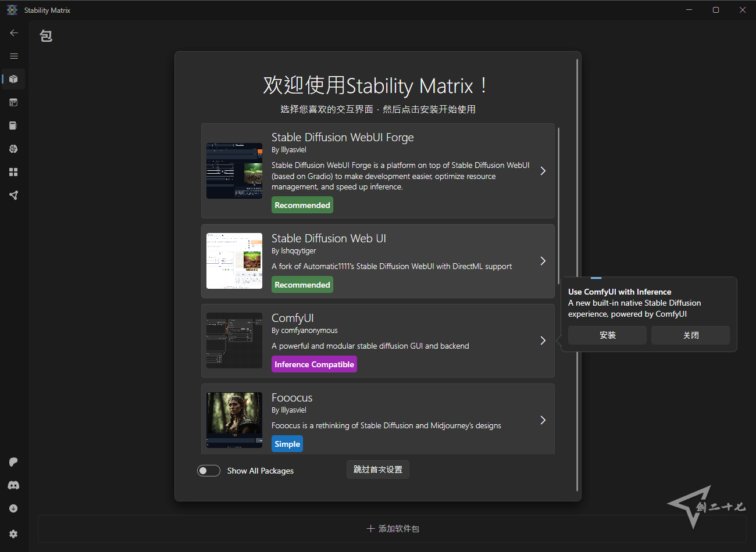Image resolution: width=756 pixels, height=552 pixels.
Task: Maximize the Stability Matrix window
Action: click(x=716, y=10)
